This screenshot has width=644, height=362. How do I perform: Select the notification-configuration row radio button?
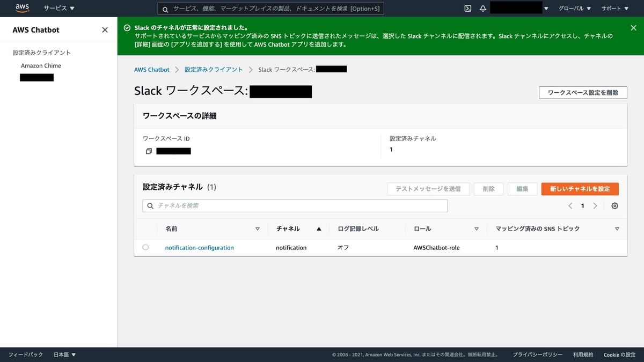145,247
